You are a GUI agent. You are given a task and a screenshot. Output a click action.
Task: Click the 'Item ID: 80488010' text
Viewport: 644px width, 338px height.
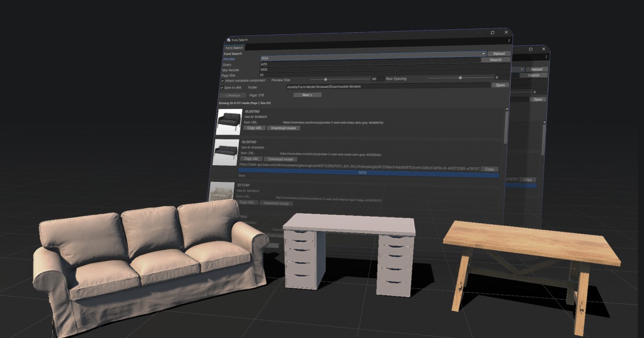coord(256,116)
